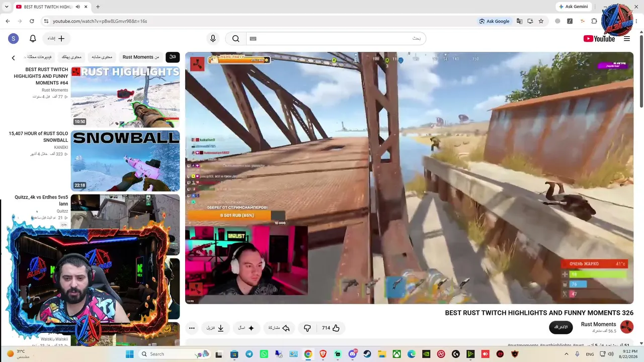Click the browser address bar URL
This screenshot has width=644, height=362.
coord(100,21)
